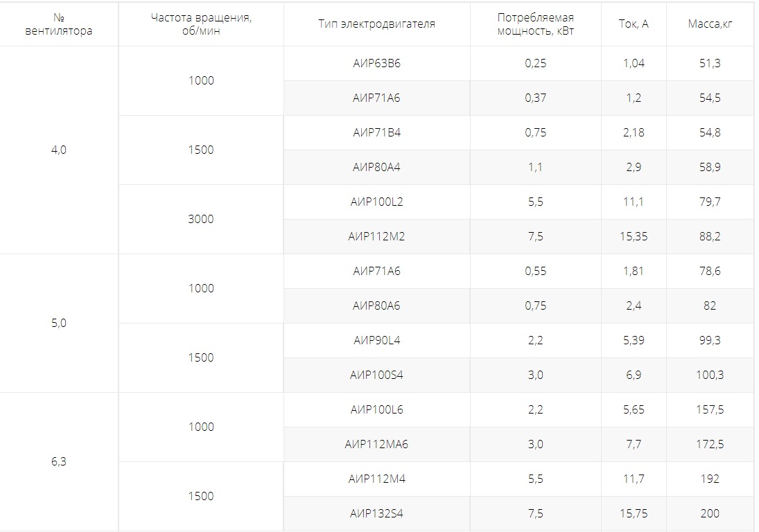759x532 pixels.
Task: Click the Тип электродвигателя column header
Action: pos(376,24)
